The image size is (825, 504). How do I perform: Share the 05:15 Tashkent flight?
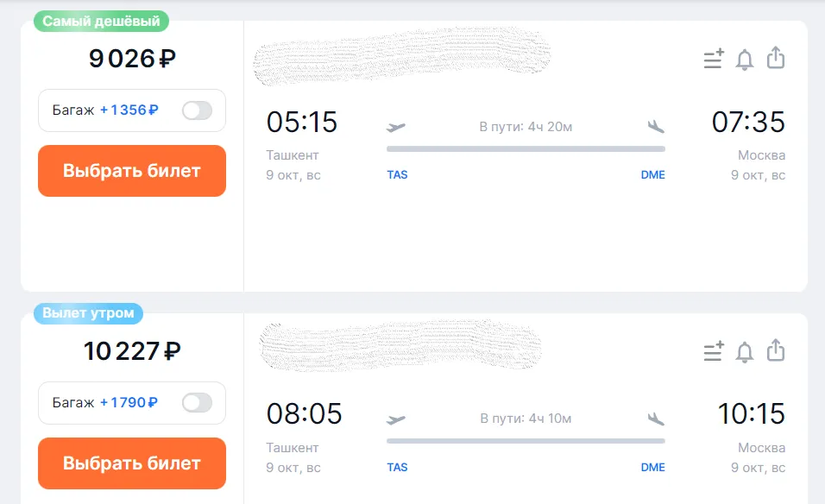pyautogui.click(x=776, y=58)
